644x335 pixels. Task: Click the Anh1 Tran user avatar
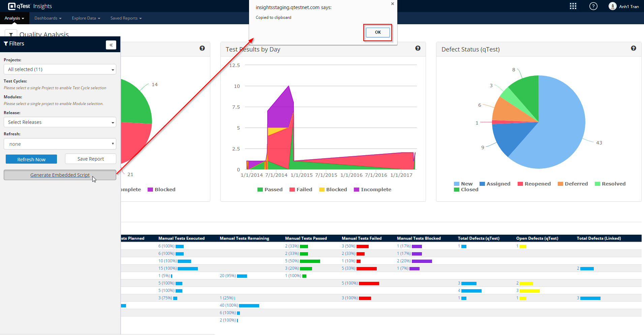(612, 6)
